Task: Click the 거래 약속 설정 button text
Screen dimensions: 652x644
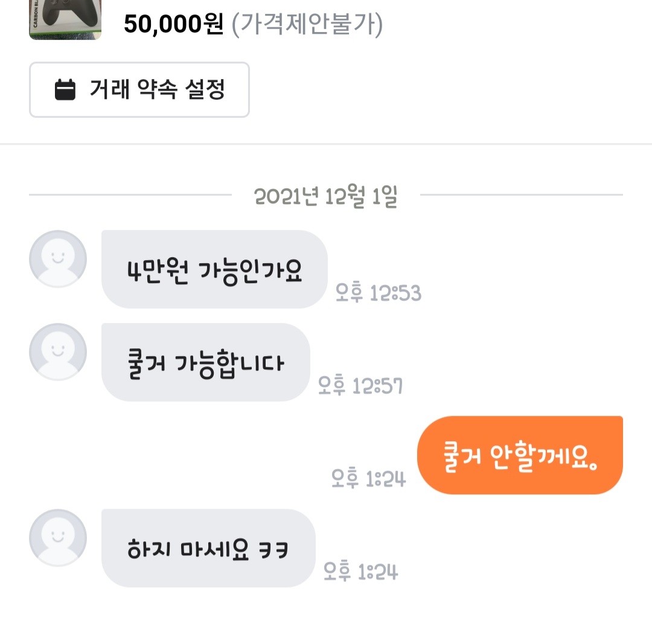Action: coord(157,89)
